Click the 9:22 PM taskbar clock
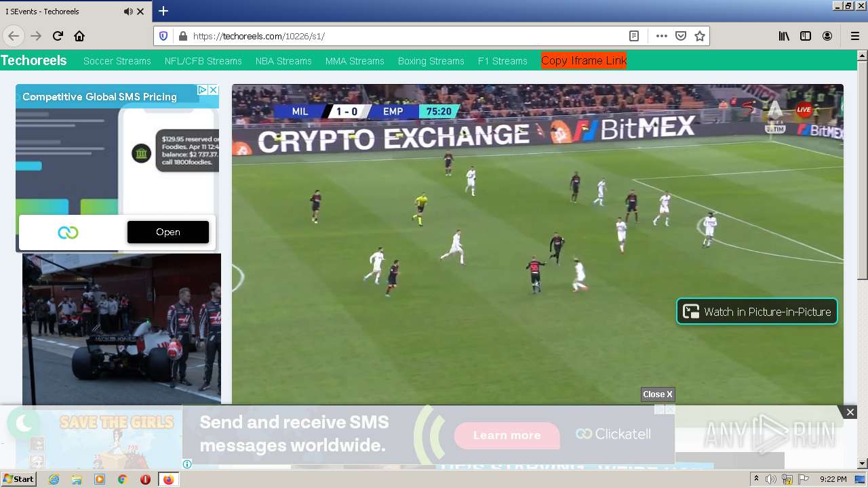 click(833, 479)
